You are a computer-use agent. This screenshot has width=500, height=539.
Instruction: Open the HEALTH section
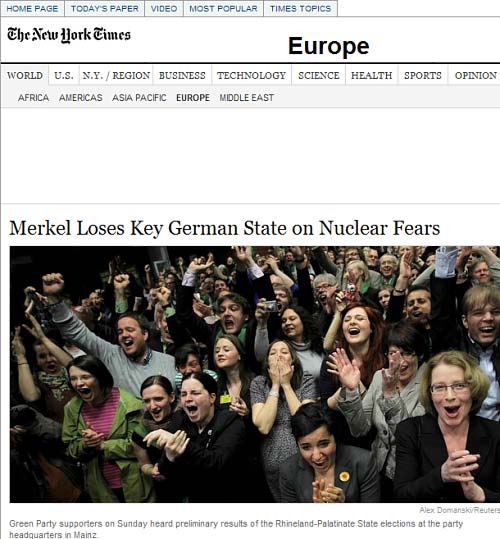(371, 75)
